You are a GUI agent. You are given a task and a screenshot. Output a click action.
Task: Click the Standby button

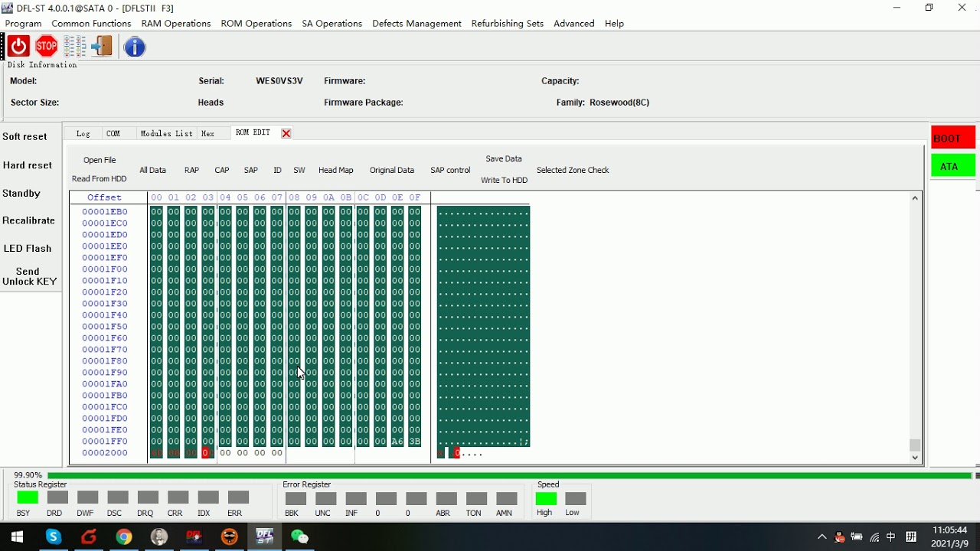[21, 193]
